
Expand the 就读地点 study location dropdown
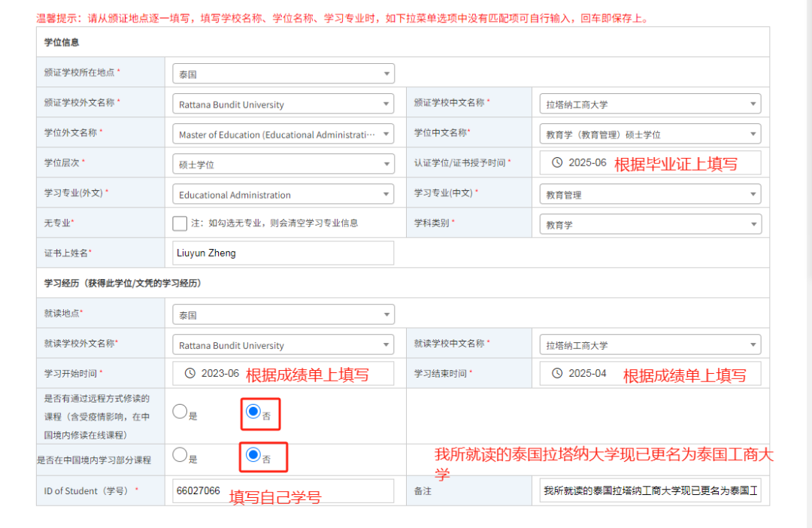tap(283, 314)
